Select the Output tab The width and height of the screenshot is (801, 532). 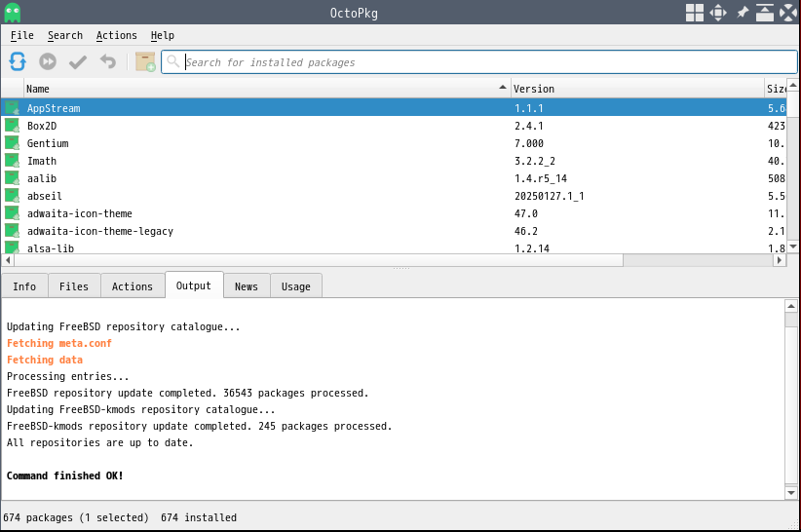pyautogui.click(x=194, y=285)
